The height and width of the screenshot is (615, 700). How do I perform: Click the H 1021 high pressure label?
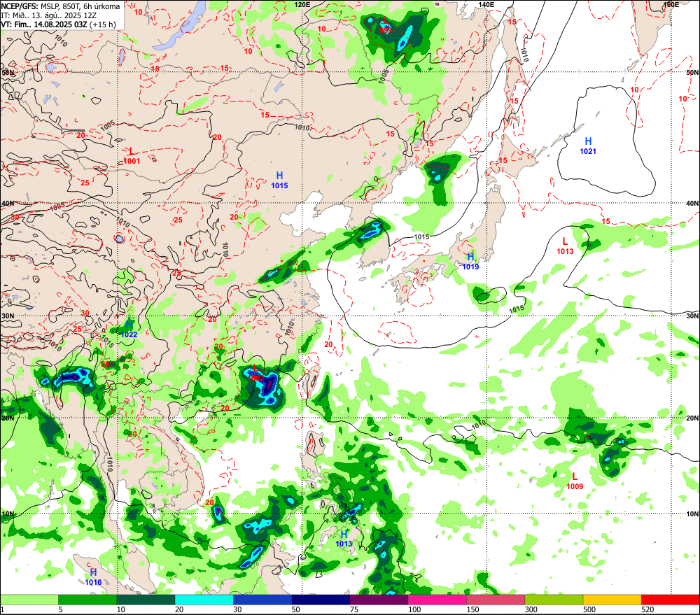(588, 146)
